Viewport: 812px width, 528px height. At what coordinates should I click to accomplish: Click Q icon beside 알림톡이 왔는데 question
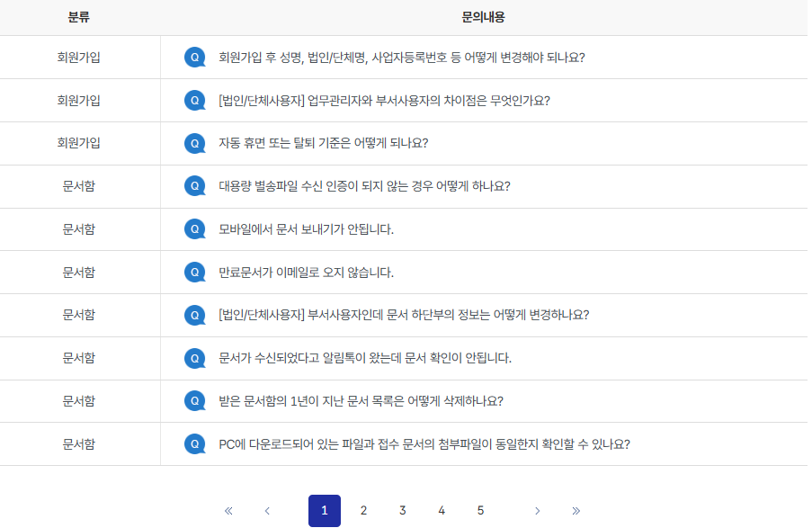[195, 358]
